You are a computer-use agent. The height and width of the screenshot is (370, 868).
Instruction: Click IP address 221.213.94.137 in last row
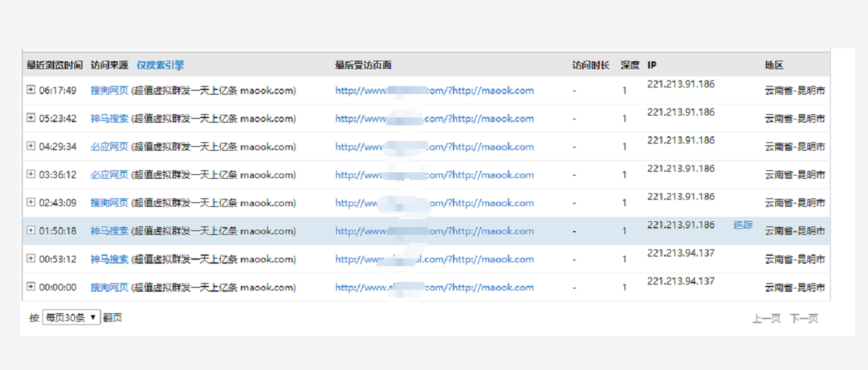(681, 281)
